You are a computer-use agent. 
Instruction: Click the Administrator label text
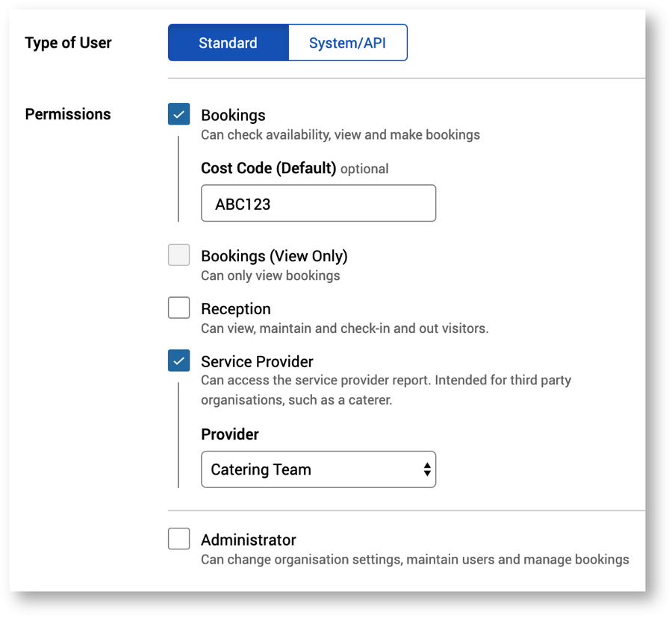coord(249,540)
